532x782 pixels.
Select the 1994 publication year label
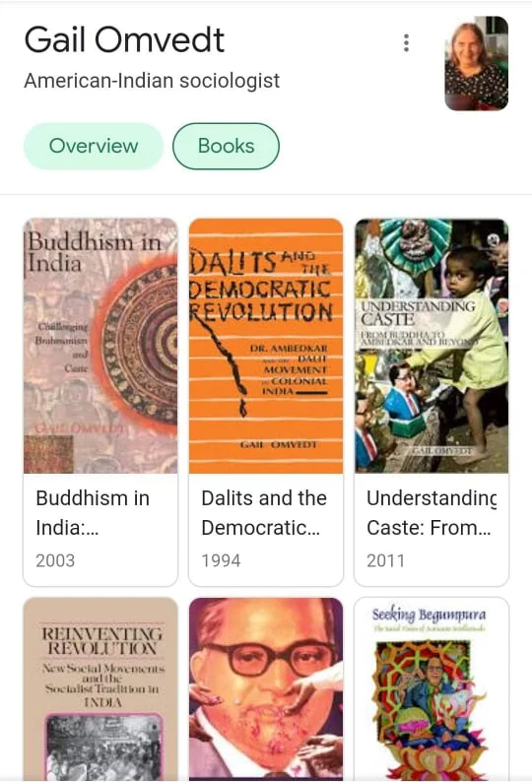[221, 560]
